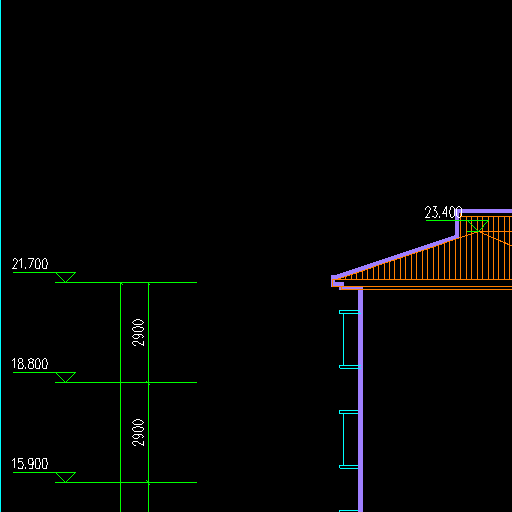Select the 15.900 elevation text
Screen dimensions: 512x512
pyautogui.click(x=30, y=464)
